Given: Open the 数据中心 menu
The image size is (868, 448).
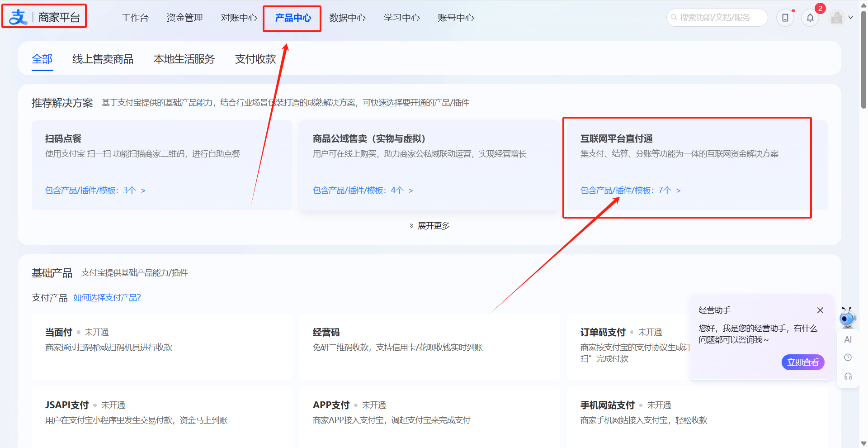Looking at the screenshot, I should (x=347, y=18).
